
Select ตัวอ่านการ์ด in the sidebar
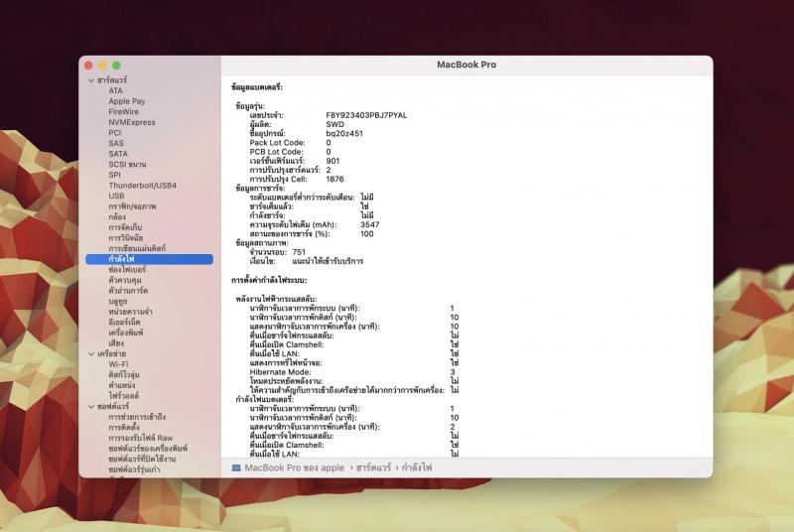[128, 291]
